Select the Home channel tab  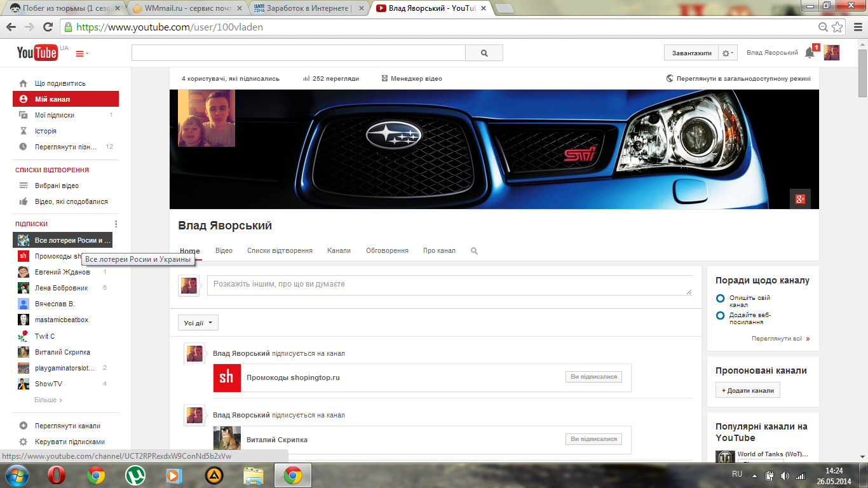[x=190, y=250]
